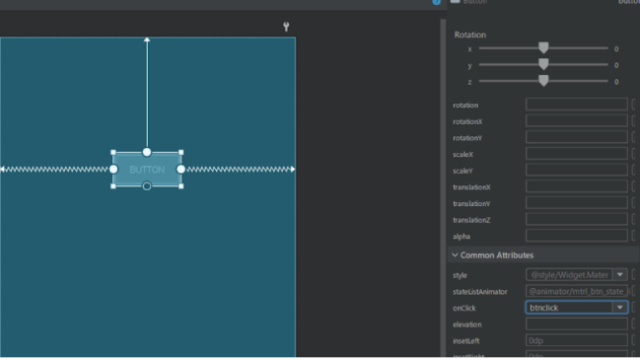Screen dimensions: 640x360
Task: Select the BUTTON widget on the canvas
Action: coord(147,169)
